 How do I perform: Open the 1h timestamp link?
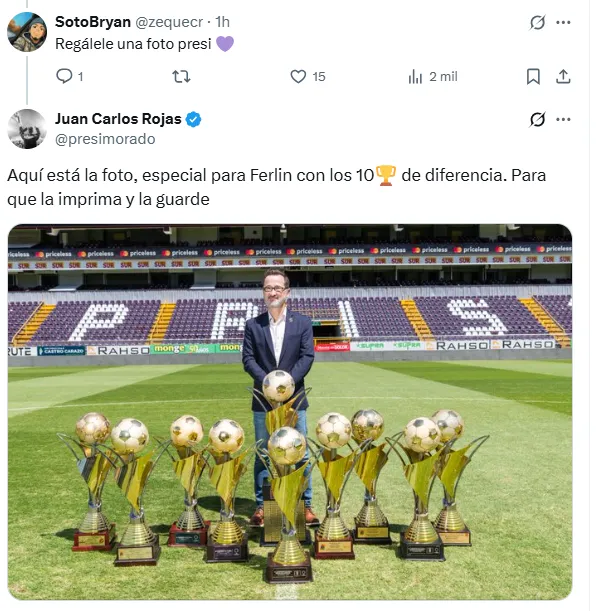223,22
